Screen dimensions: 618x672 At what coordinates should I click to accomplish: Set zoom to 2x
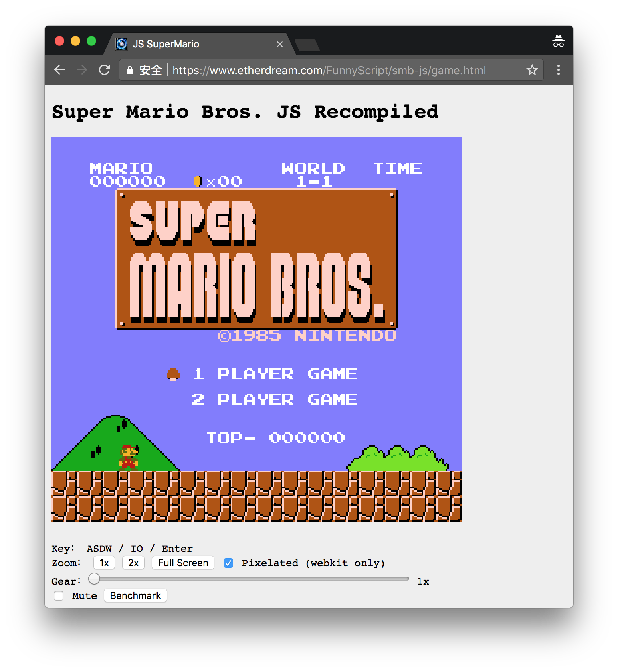[133, 563]
